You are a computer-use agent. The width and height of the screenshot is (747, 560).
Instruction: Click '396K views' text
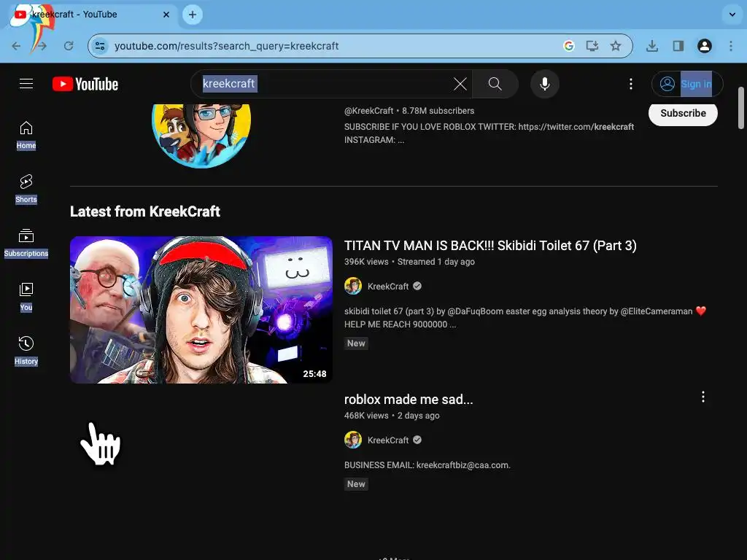click(x=366, y=262)
